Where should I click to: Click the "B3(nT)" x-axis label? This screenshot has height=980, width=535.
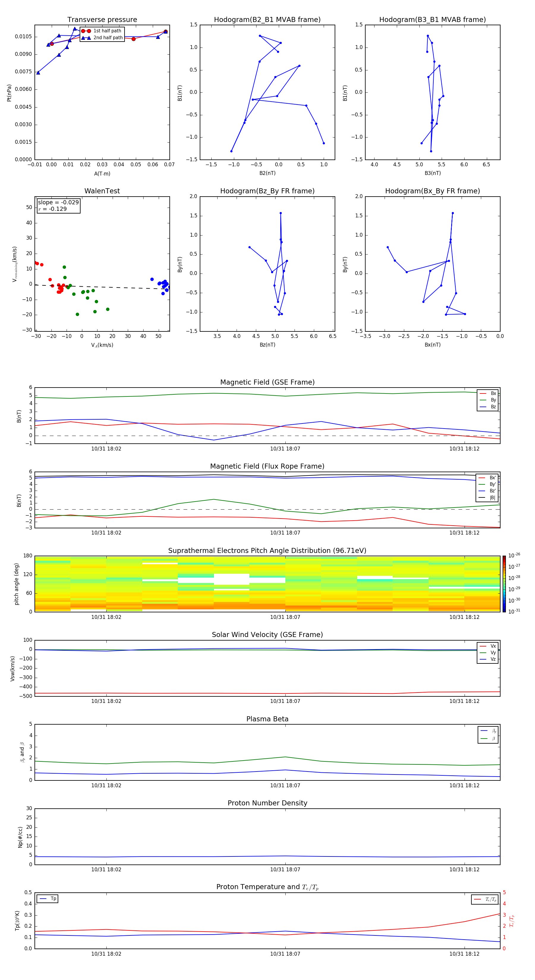point(432,173)
